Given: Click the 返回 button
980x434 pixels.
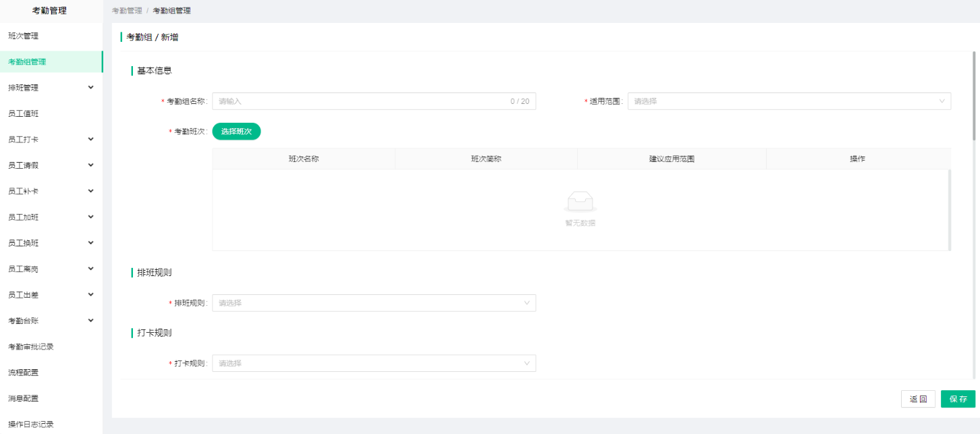Looking at the screenshot, I should [x=918, y=399].
